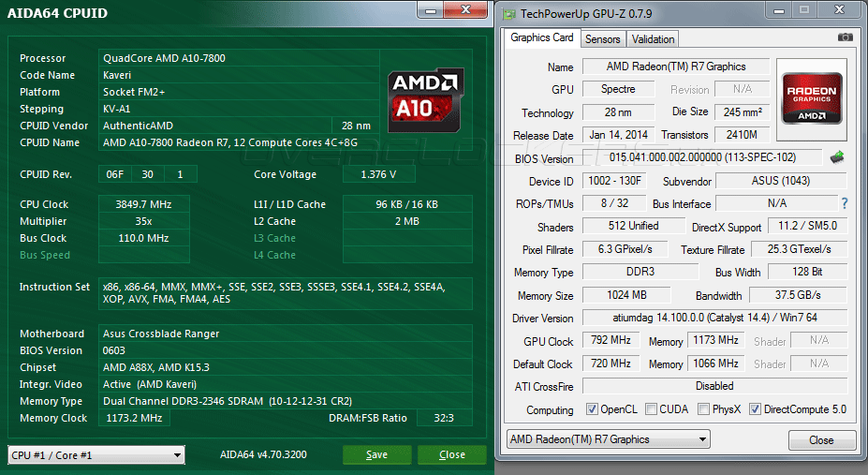868x475 pixels.
Task: Minimize the GPU-Z window
Action: (x=779, y=10)
